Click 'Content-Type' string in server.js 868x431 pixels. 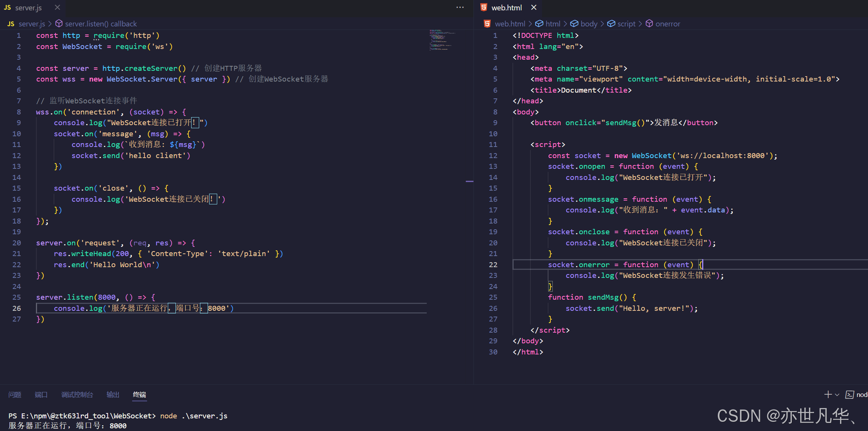click(177, 254)
